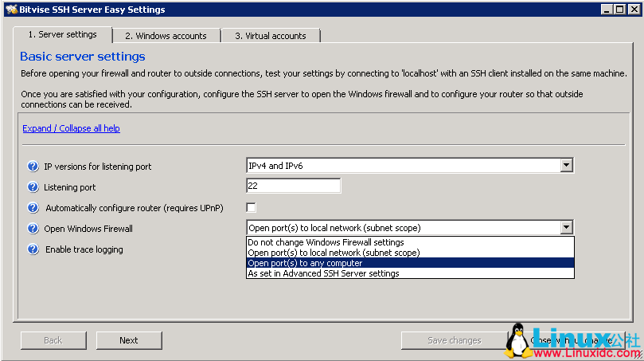
Task: Click the Save changes button
Action: pyautogui.click(x=455, y=340)
